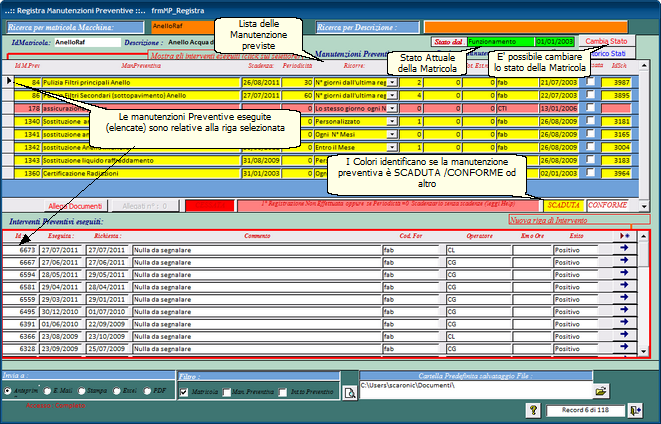Tick the checkbox on row 3181

[591, 121]
